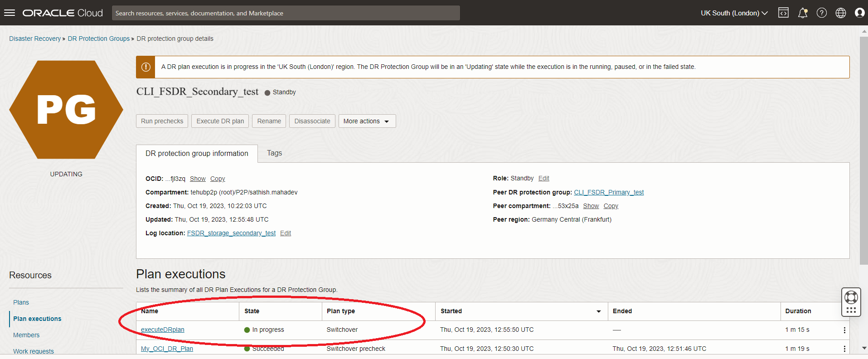View notifications bell icon
The height and width of the screenshot is (359, 868).
(803, 13)
